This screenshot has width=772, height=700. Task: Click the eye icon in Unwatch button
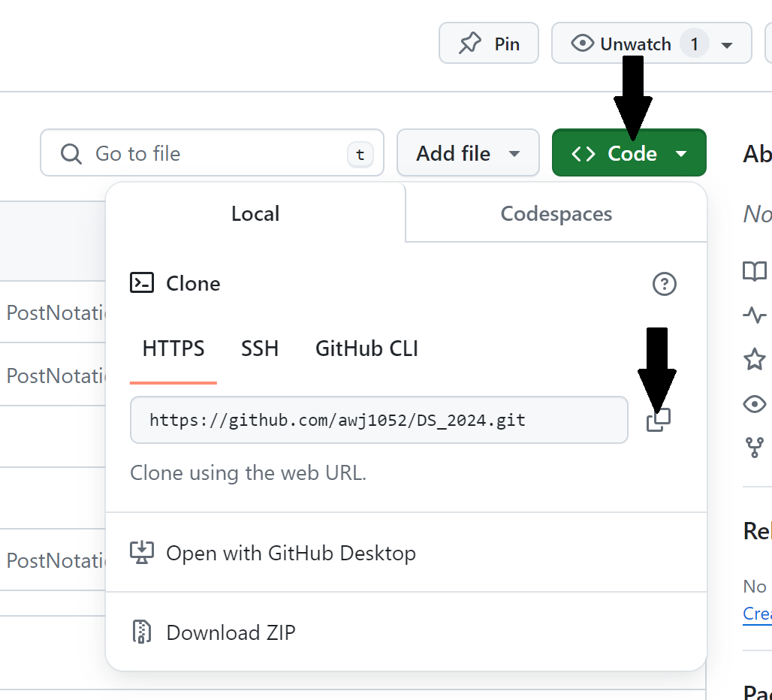583,44
